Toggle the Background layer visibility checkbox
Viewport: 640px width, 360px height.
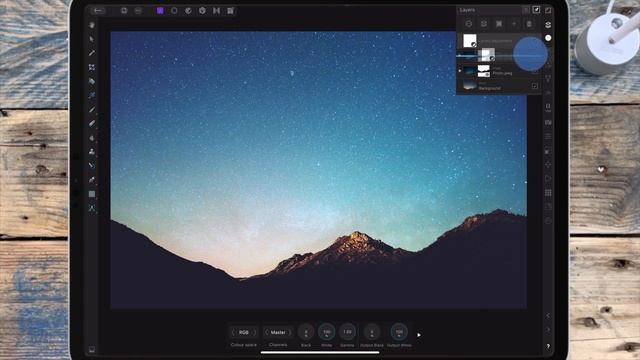pyautogui.click(x=535, y=86)
